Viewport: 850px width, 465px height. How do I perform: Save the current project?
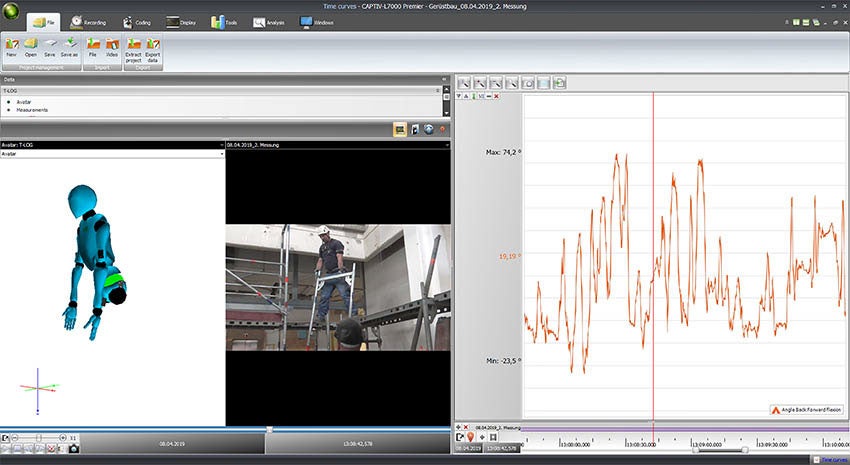click(49, 47)
